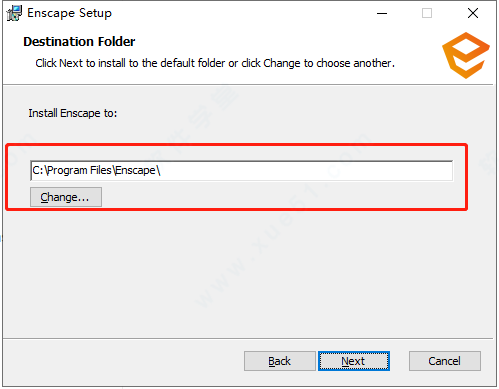Image resolution: width=499 pixels, height=389 pixels.
Task: Click "Program Files" inside the path field
Action: click(x=80, y=170)
